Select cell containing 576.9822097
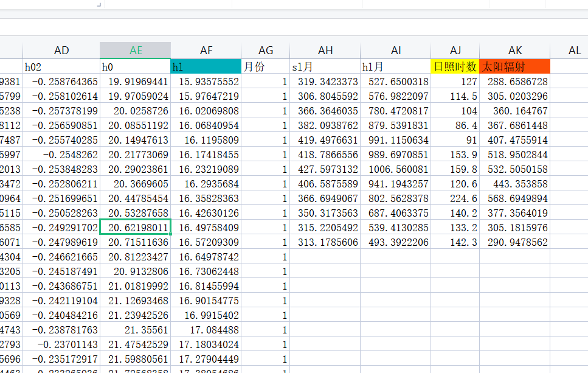Screen dimensions: 588x373 [x=396, y=96]
